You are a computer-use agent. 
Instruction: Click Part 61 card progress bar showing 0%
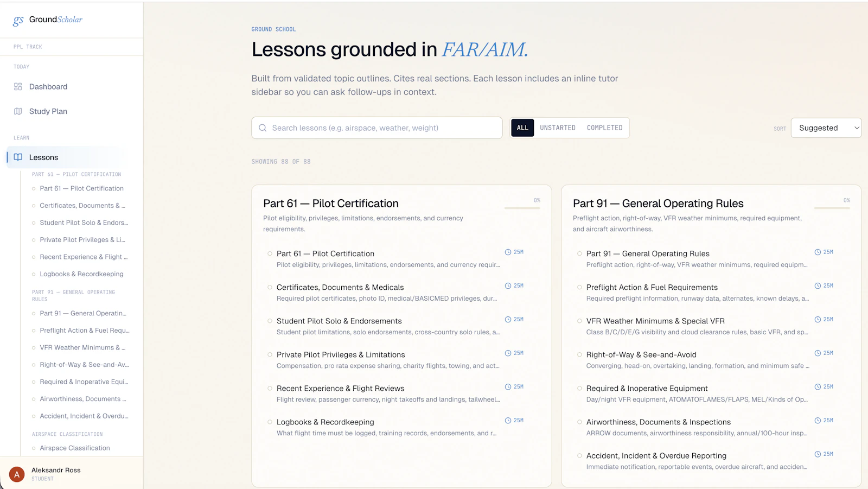522,208
